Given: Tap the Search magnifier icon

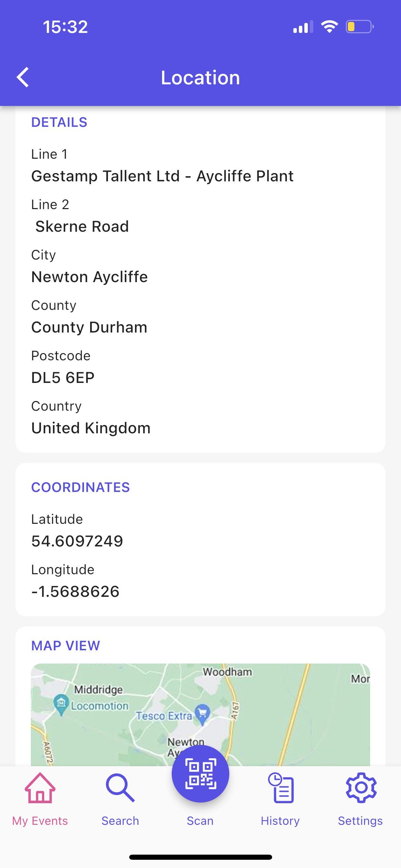Looking at the screenshot, I should (120, 788).
